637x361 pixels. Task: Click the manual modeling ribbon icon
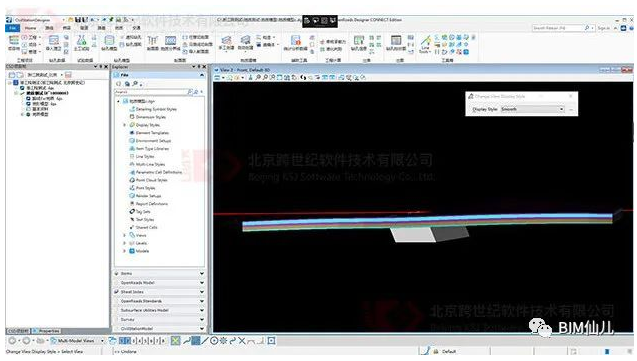(226, 41)
